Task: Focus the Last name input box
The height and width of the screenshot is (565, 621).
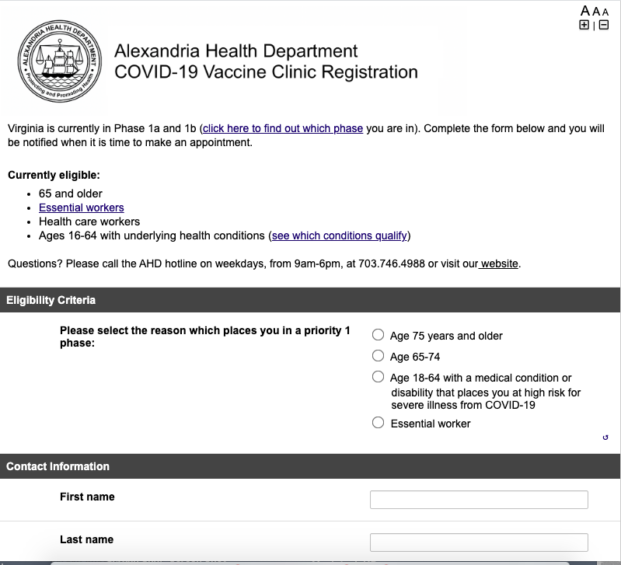Action: click(x=478, y=543)
